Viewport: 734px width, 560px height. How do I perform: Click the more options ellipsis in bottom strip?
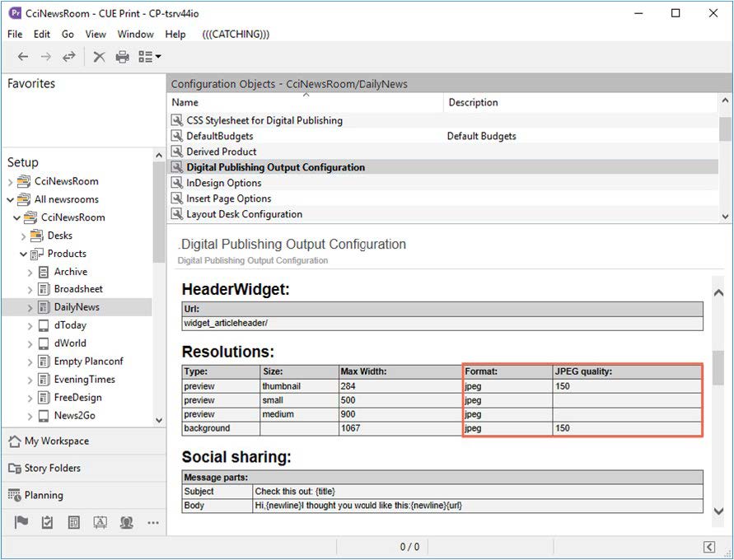(153, 522)
